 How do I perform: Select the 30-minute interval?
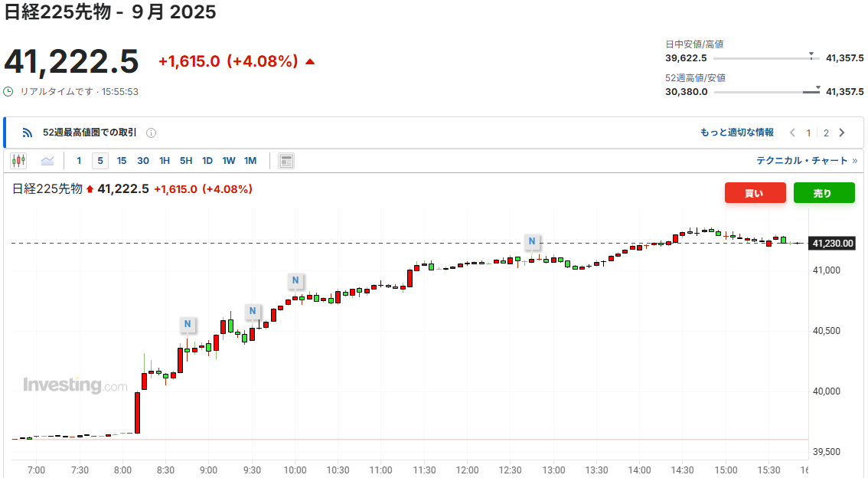tap(143, 161)
